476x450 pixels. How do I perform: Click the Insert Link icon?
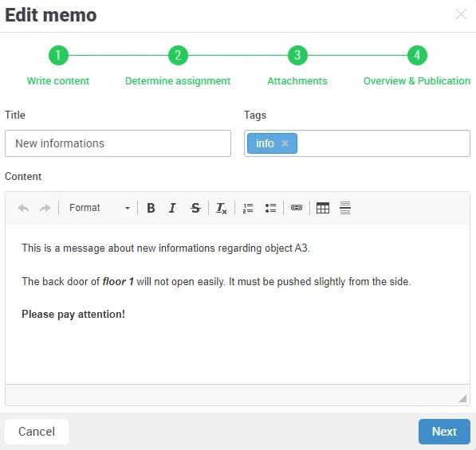[297, 208]
